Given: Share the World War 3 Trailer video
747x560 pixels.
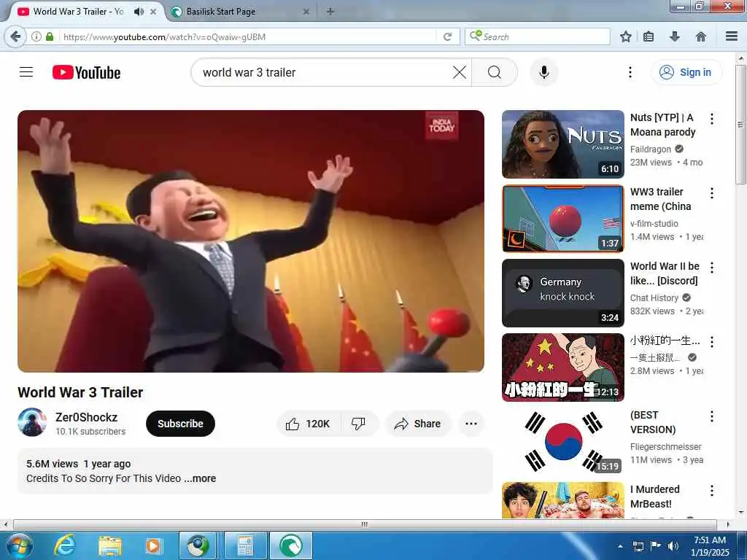Looking at the screenshot, I should coord(418,424).
